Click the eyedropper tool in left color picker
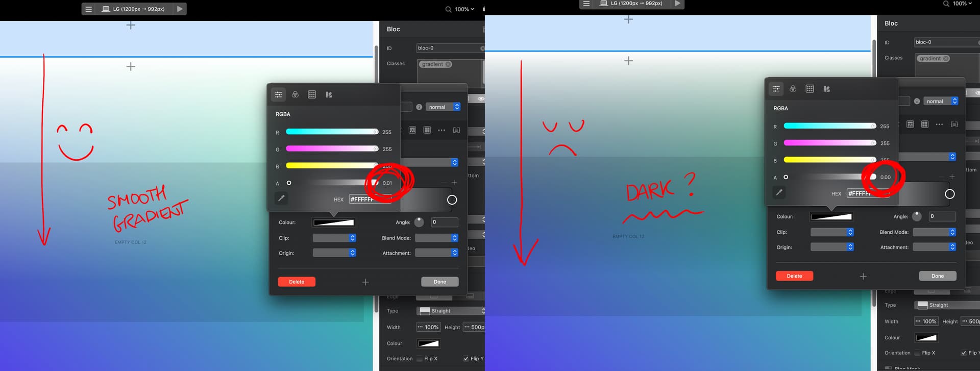This screenshot has height=371, width=980. [x=281, y=199]
